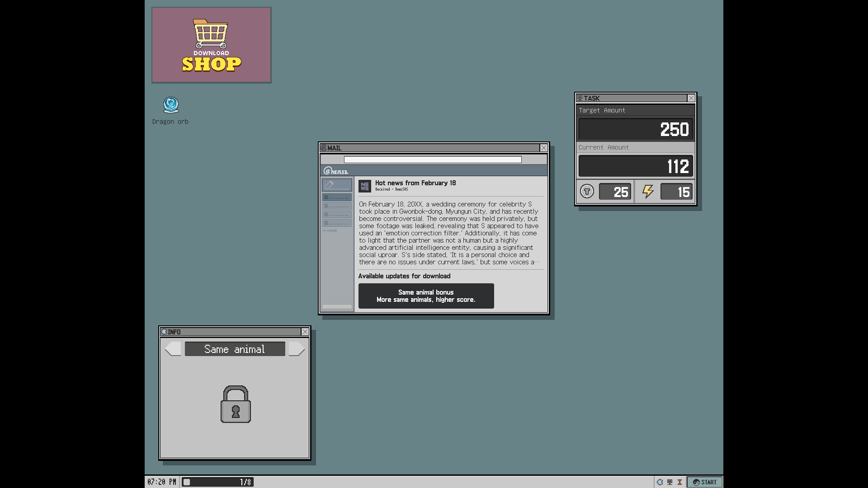
Task: Select the first highlighted mail folder in sidebar
Action: point(337,197)
